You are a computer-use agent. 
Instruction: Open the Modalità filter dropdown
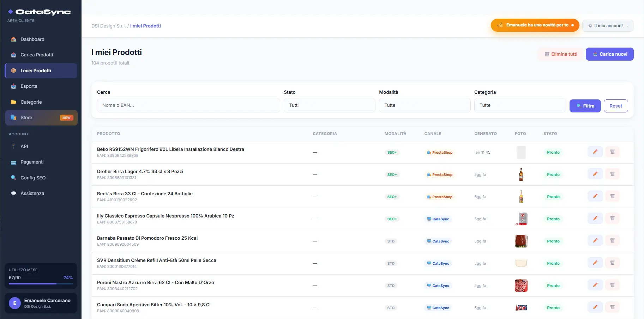click(x=425, y=105)
